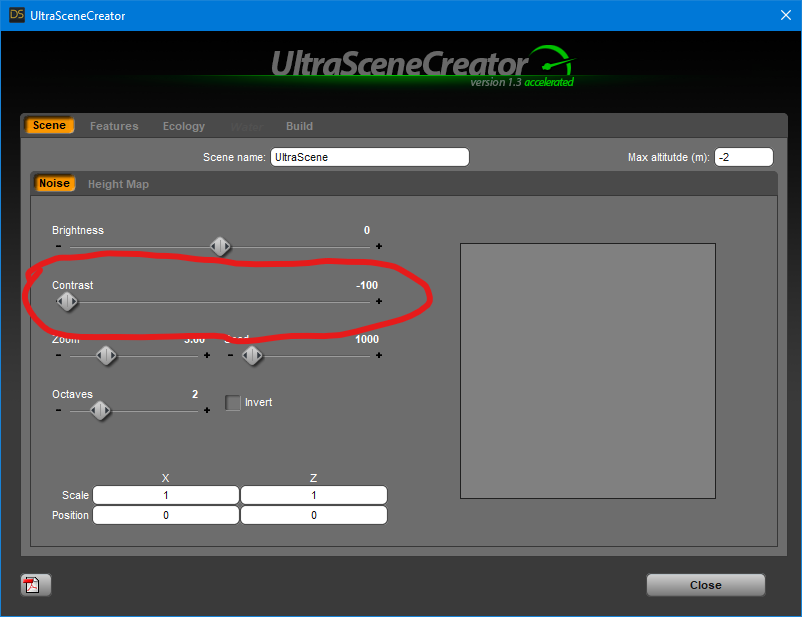The height and width of the screenshot is (617, 802).
Task: Click the Close button
Action: (x=705, y=585)
